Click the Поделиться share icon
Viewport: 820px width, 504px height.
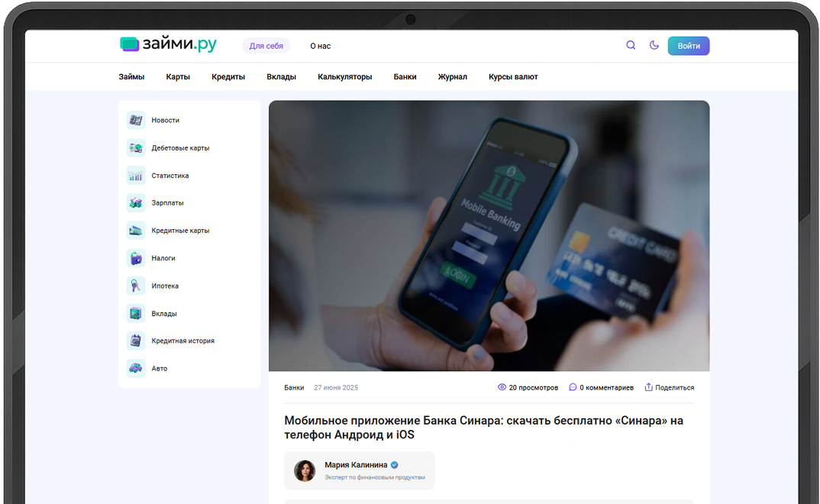click(x=648, y=387)
